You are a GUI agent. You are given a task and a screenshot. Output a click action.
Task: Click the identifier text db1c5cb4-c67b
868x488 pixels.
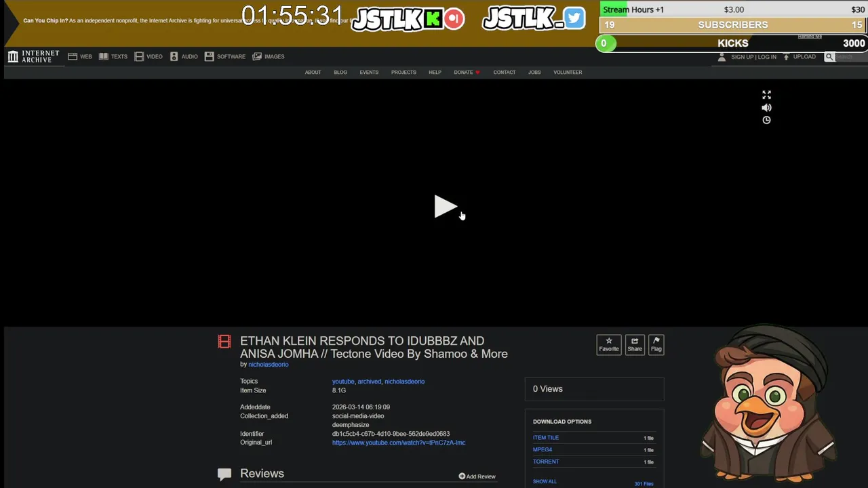391,434
